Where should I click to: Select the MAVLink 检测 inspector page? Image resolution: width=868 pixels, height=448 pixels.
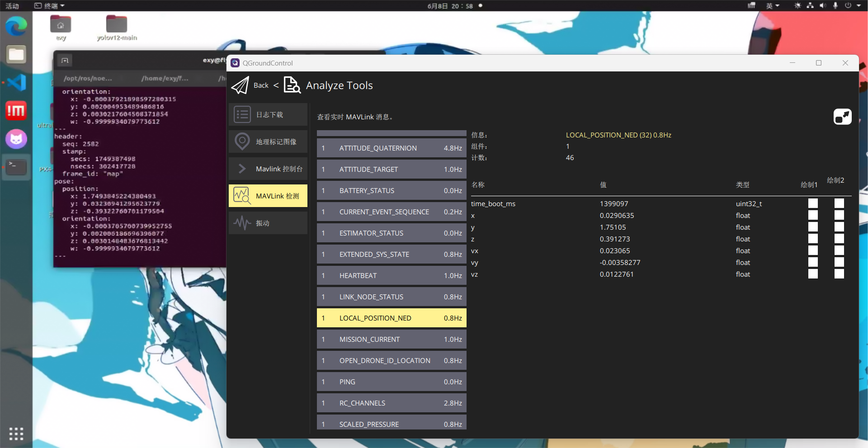point(268,196)
